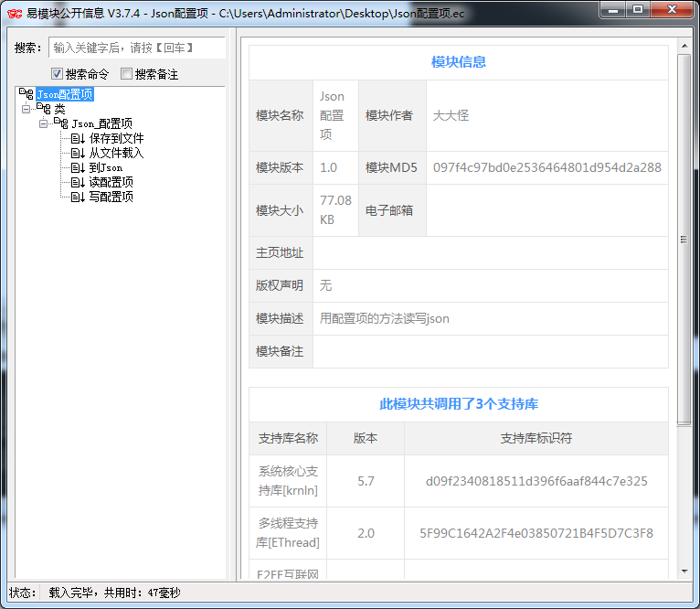Viewport: 700px width, 609px height.
Task: Close the 易模块公开信息 window
Action: 672,10
